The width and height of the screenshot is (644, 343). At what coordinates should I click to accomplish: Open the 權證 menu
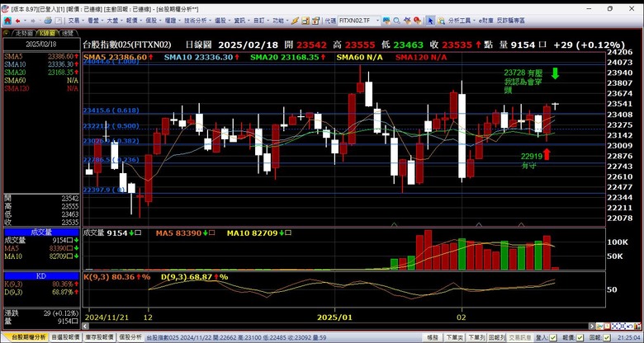[x=172, y=21]
